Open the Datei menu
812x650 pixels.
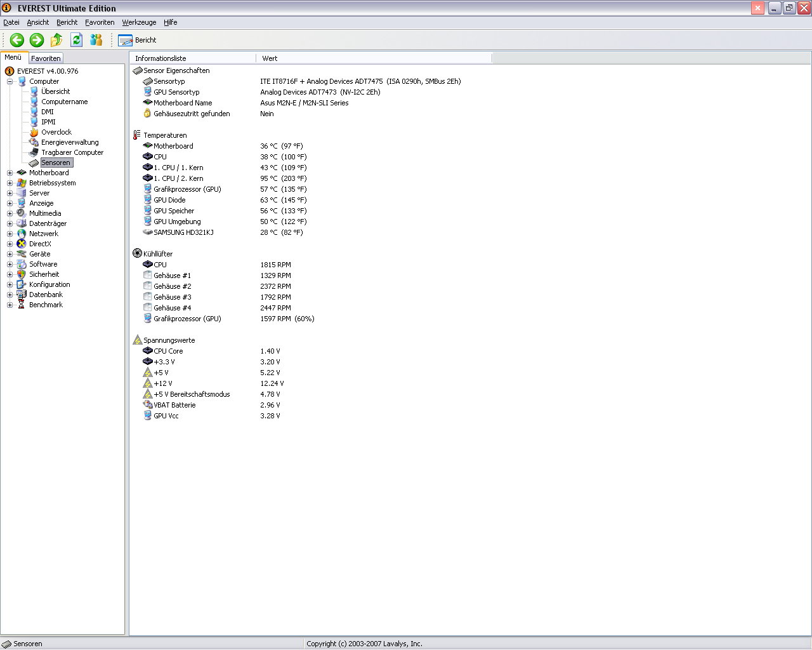point(11,22)
